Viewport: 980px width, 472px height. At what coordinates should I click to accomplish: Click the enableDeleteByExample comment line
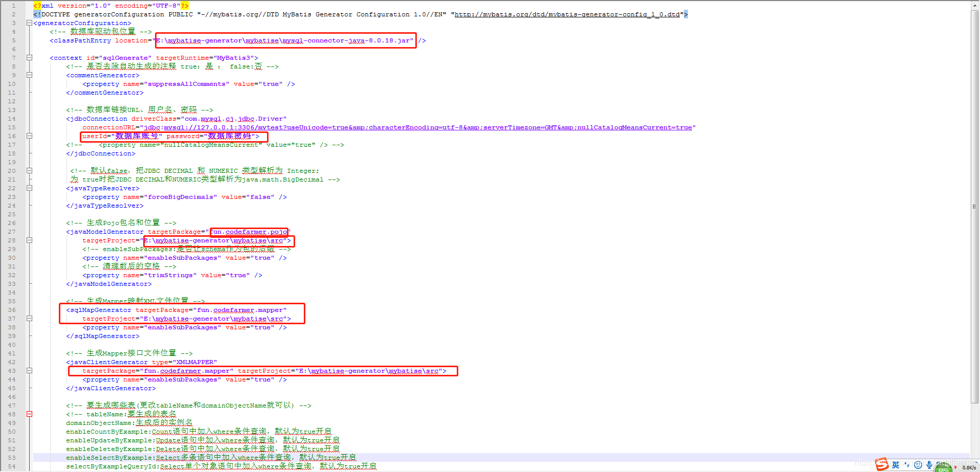click(x=203, y=449)
